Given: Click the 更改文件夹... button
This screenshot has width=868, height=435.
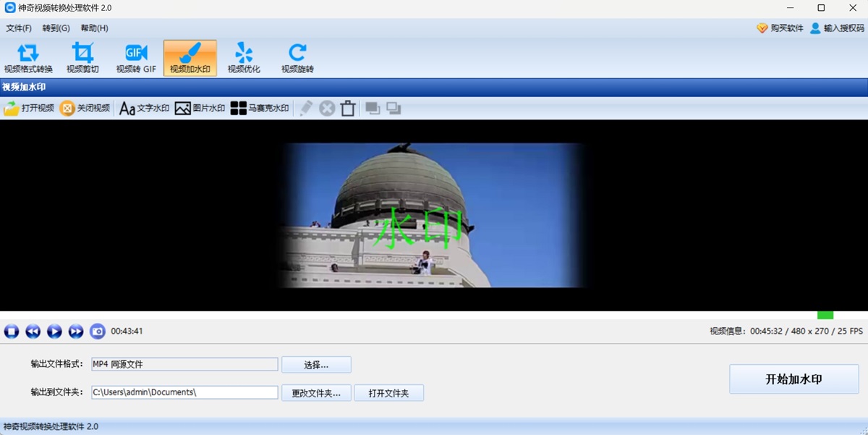Looking at the screenshot, I should 316,393.
